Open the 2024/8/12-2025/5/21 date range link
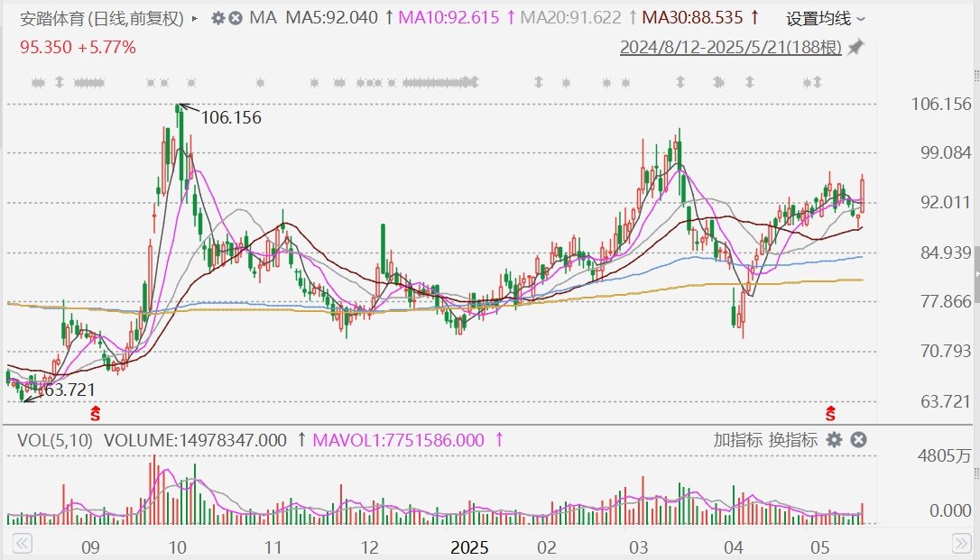Viewport: 980px width, 560px height. pos(731,47)
